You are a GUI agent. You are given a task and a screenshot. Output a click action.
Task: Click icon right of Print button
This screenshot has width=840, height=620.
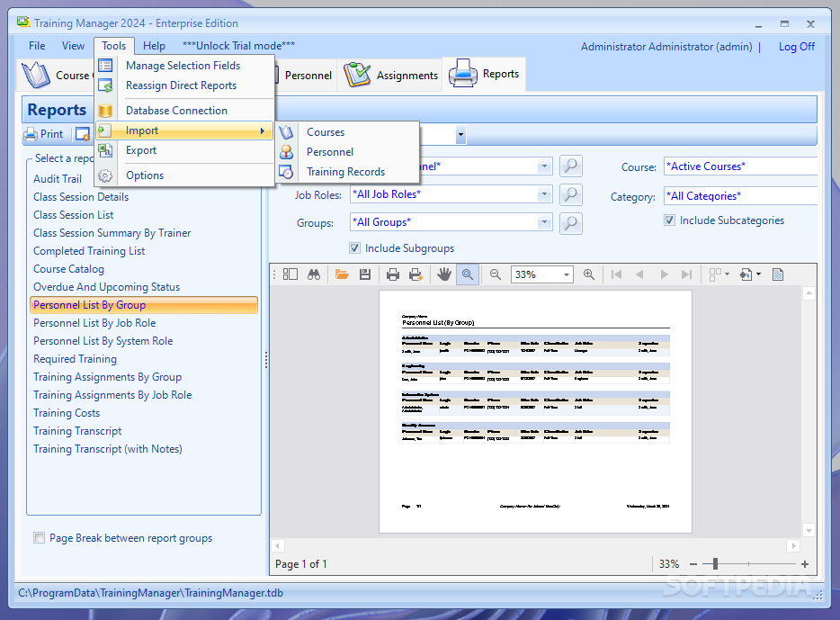83,134
